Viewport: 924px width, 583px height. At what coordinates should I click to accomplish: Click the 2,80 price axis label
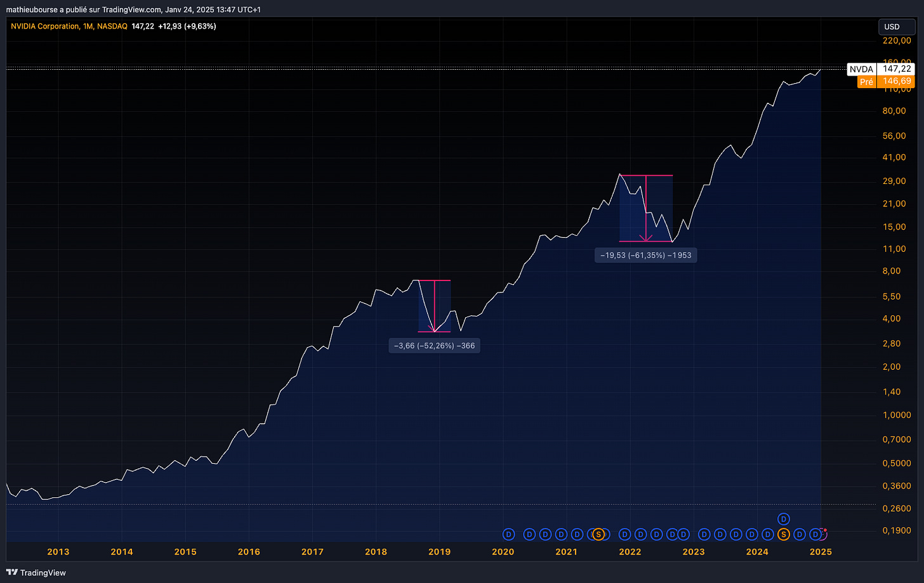(x=892, y=343)
